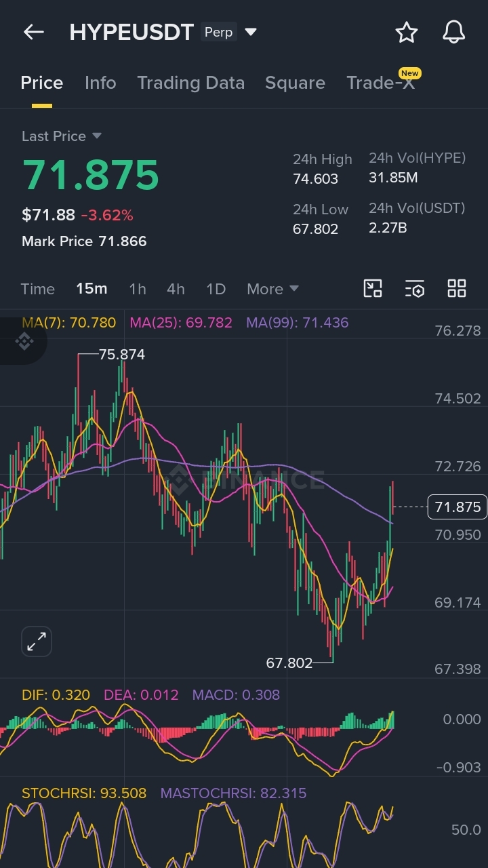The width and height of the screenshot is (488, 868).
Task: Switch to the Price tab
Action: click(x=42, y=83)
